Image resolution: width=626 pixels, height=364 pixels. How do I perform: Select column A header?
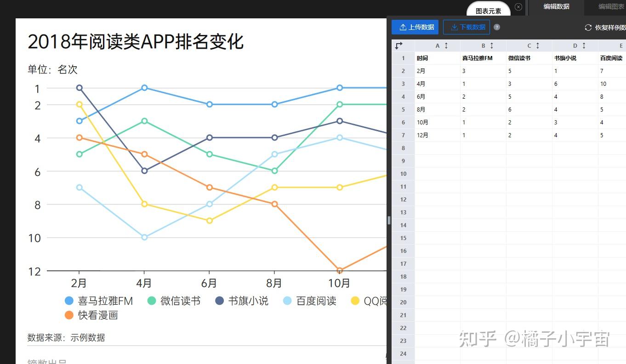point(437,45)
